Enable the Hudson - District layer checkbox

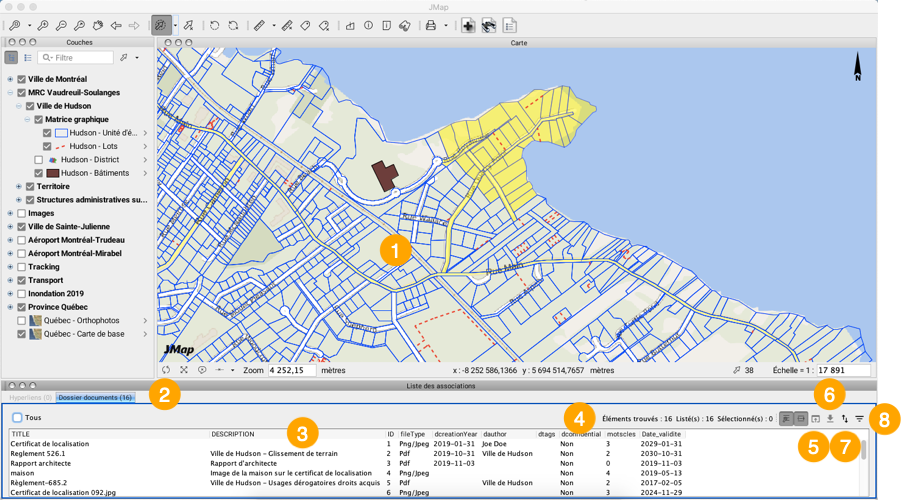tap(39, 160)
